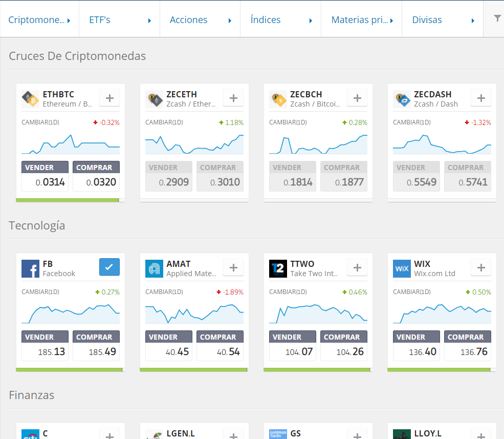
Task: Click the green sentiment bar under WIX
Action: point(439,370)
